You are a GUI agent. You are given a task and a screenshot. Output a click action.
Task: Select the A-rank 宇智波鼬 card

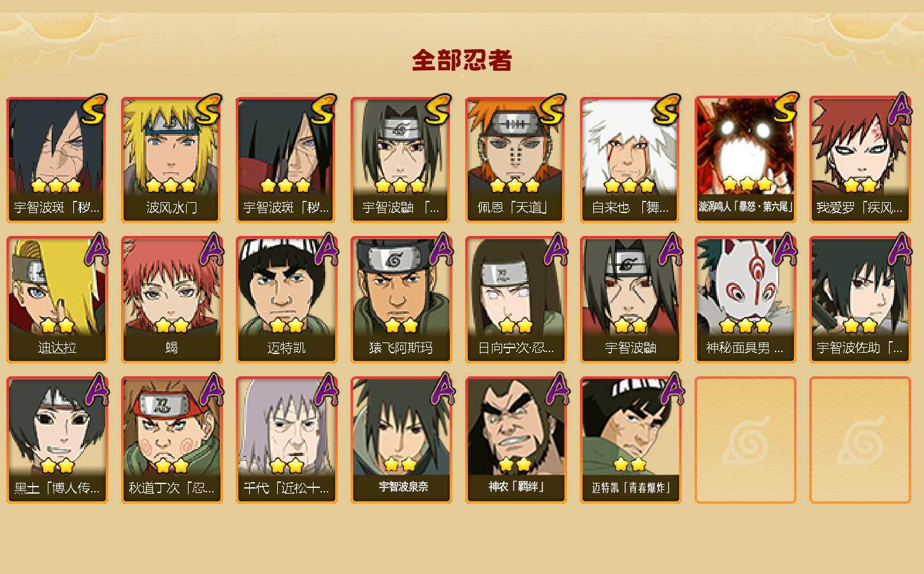[630, 300]
